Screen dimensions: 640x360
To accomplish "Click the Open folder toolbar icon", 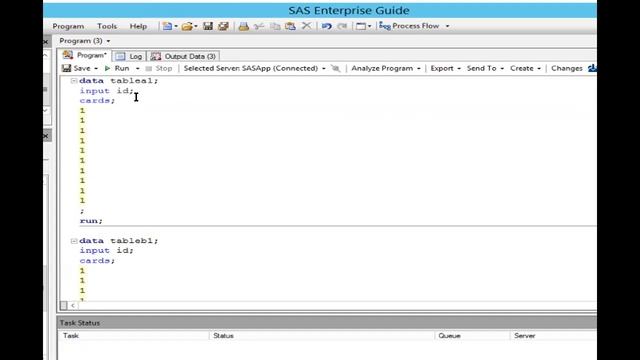I will click(x=187, y=26).
